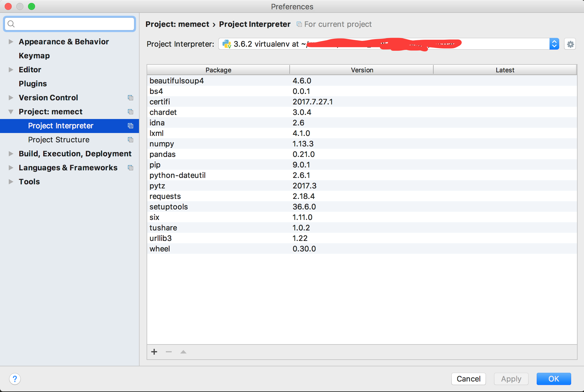Click project-level icon next to Version Control

(x=131, y=98)
